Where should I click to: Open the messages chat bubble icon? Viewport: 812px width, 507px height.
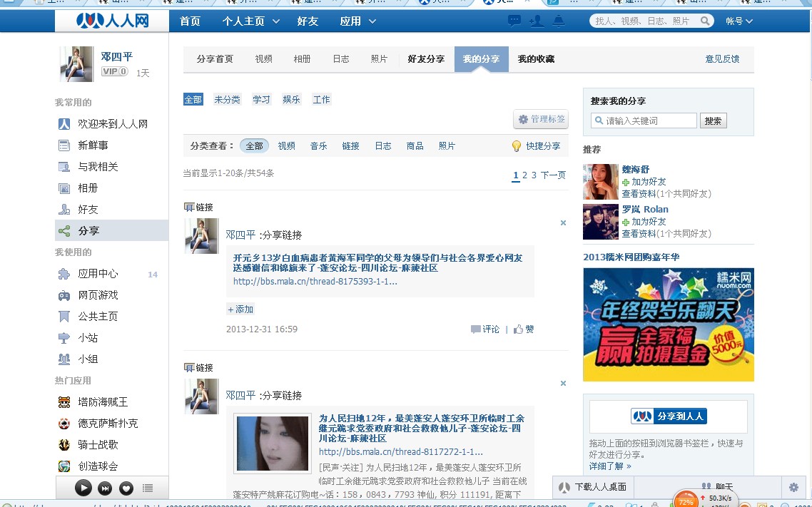click(514, 21)
